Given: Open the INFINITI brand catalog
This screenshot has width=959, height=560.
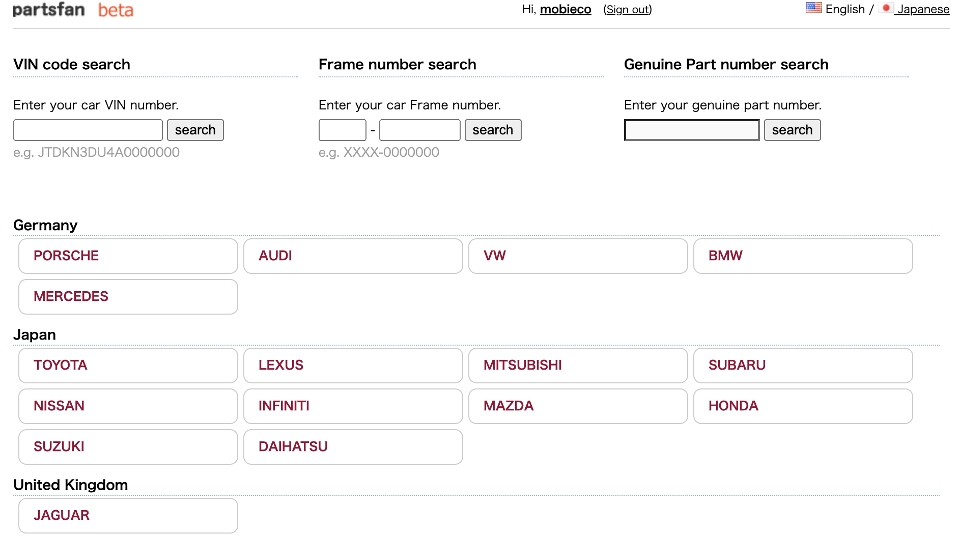Looking at the screenshot, I should [353, 406].
